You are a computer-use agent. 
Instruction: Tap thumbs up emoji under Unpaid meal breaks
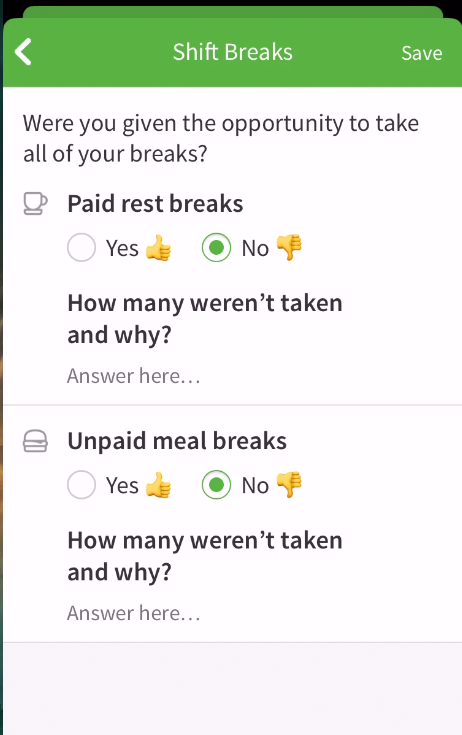pos(158,485)
